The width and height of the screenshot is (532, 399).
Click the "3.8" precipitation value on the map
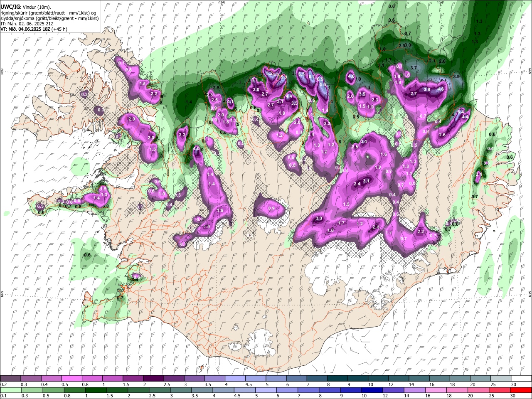[426, 89]
